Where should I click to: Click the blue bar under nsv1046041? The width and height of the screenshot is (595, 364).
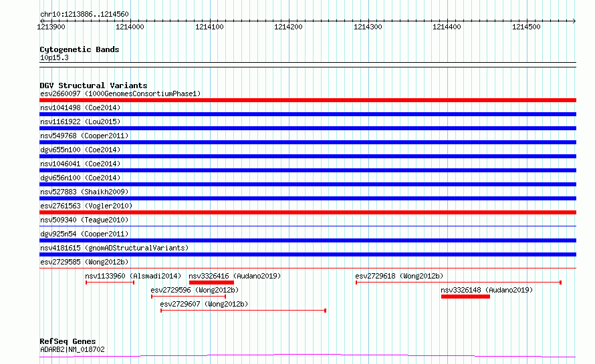(308, 170)
